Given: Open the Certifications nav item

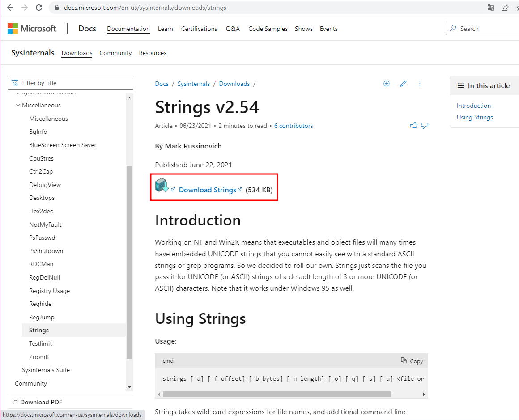Looking at the screenshot, I should [x=199, y=29].
